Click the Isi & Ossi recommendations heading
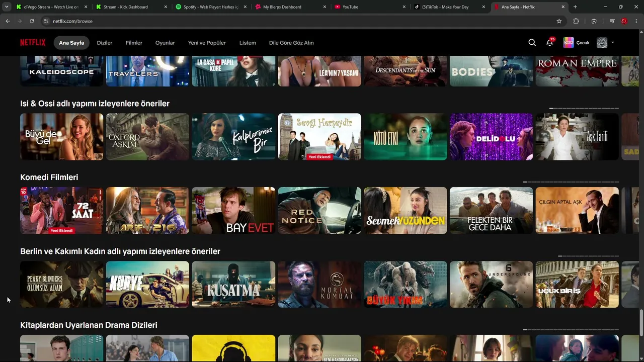Screen dimensions: 644x362 pyautogui.click(x=95, y=104)
